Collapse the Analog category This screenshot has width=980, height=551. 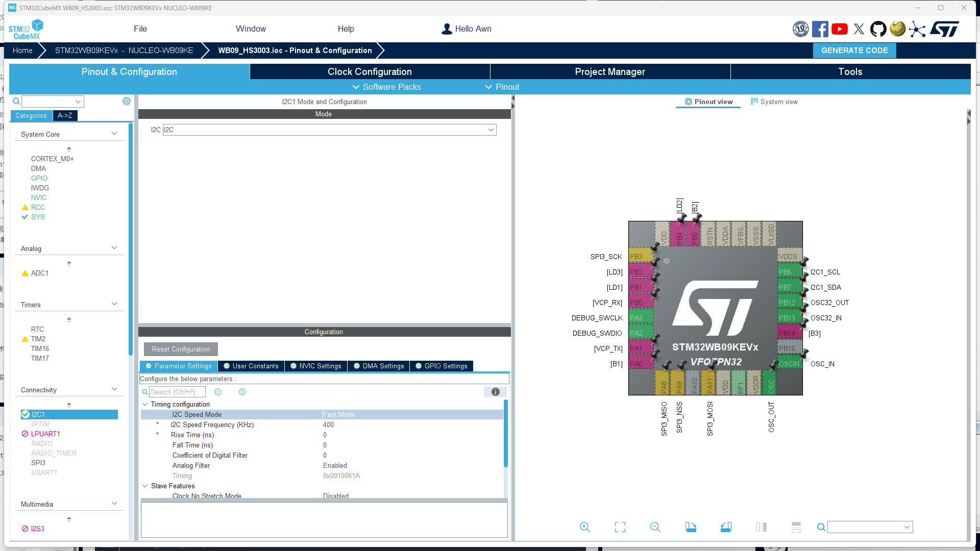[114, 248]
